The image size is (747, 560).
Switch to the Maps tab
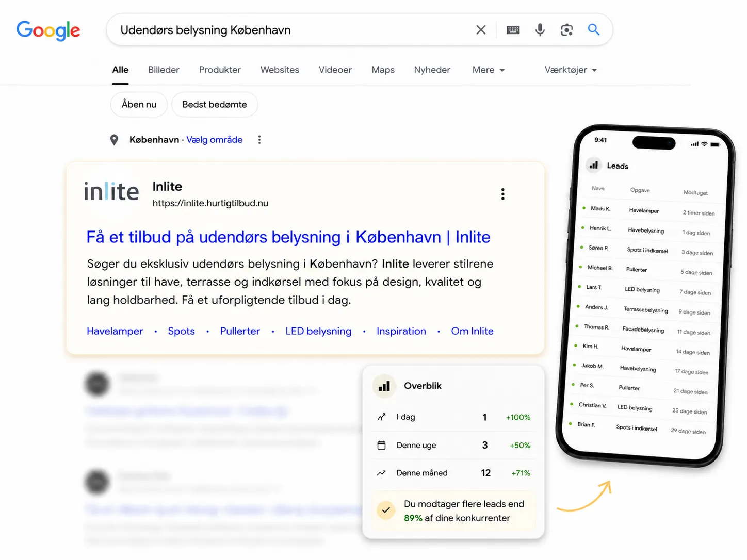383,70
